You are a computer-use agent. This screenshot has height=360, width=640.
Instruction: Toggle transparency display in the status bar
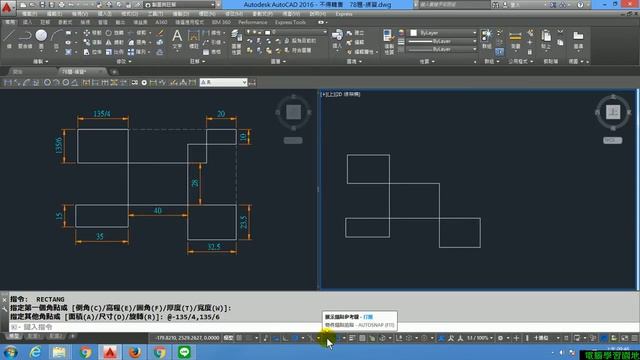point(362,338)
